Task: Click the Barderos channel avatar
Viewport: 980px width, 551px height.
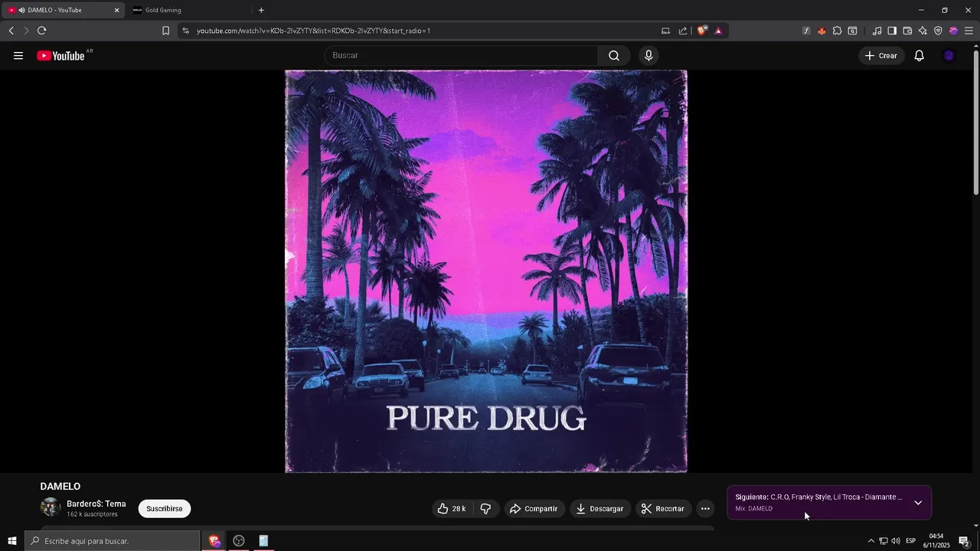Action: pyautogui.click(x=51, y=508)
